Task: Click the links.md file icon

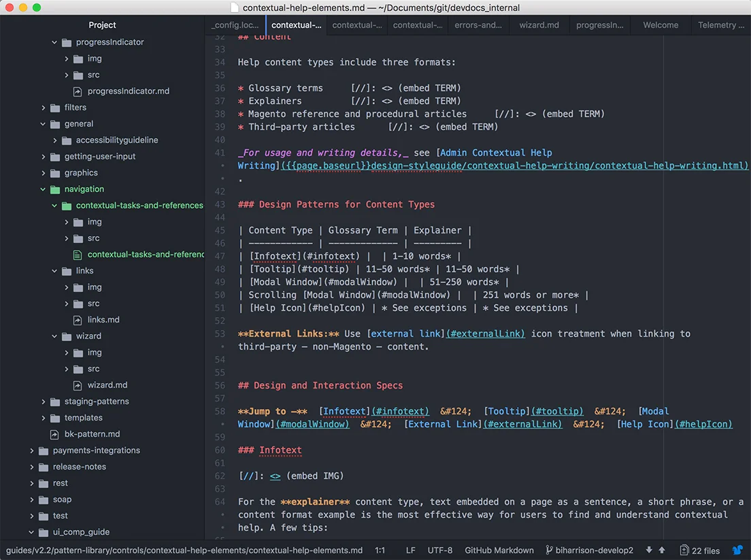Action: point(77,320)
